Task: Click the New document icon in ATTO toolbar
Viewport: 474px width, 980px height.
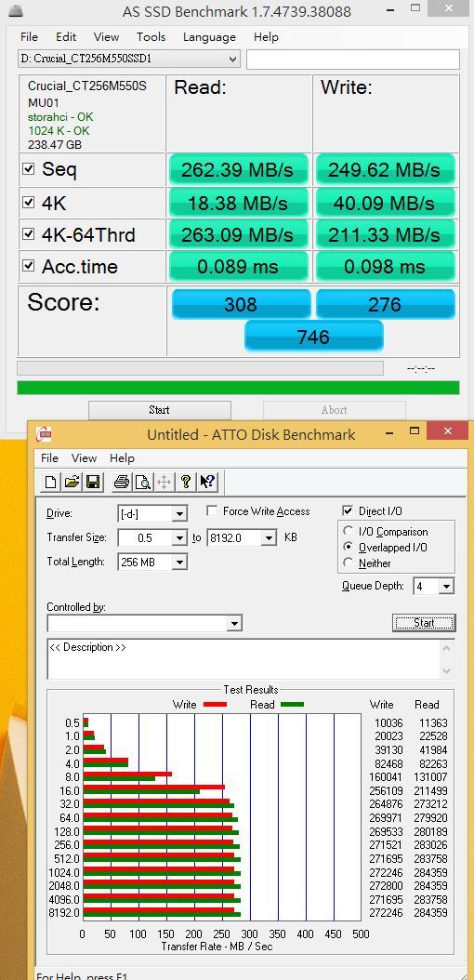Action: pos(51,482)
